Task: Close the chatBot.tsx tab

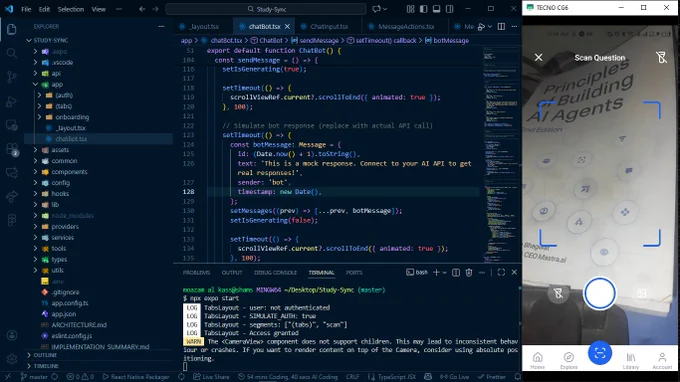Action: (x=287, y=26)
